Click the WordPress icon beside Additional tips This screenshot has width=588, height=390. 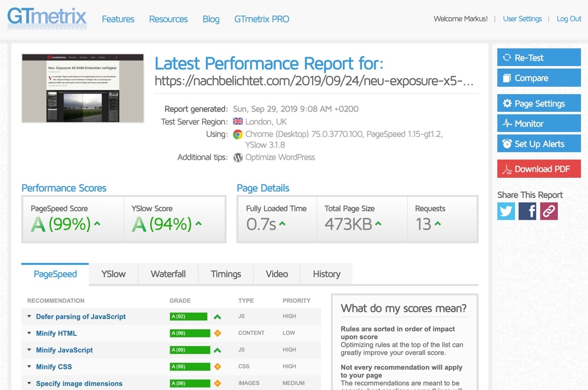238,158
